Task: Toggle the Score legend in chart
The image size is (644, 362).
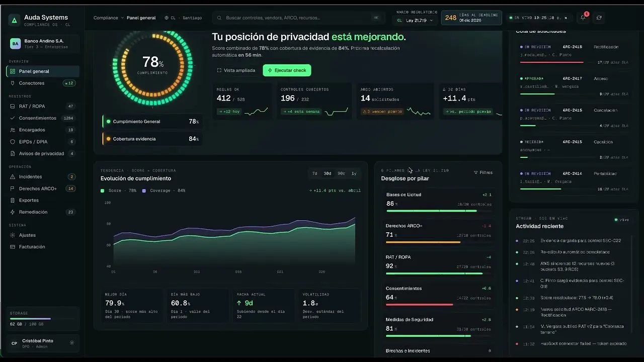Action: pyautogui.click(x=119, y=191)
